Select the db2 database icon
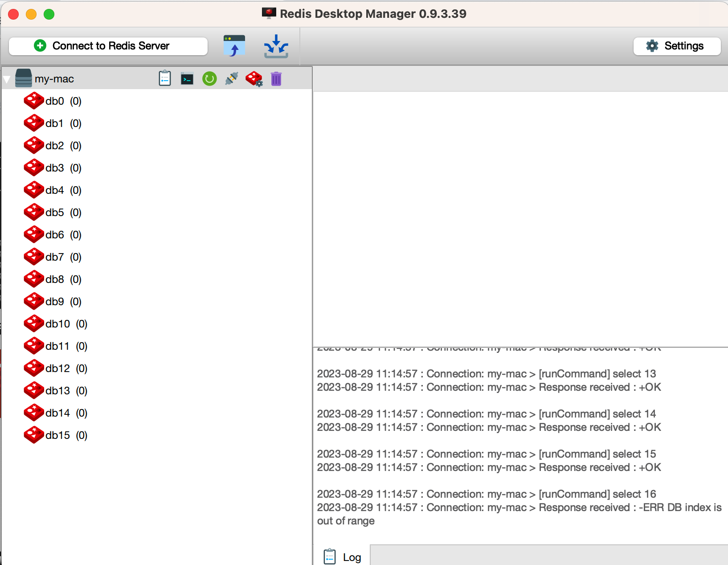 pos(34,145)
